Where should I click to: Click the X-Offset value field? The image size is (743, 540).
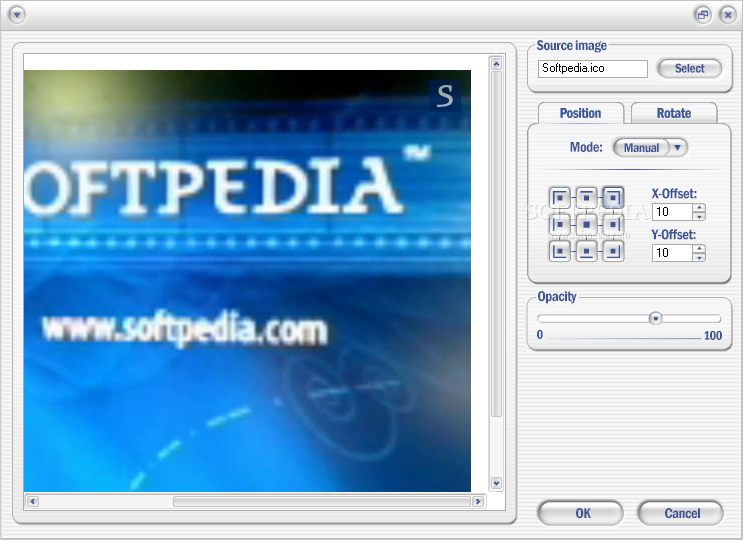[x=672, y=212]
